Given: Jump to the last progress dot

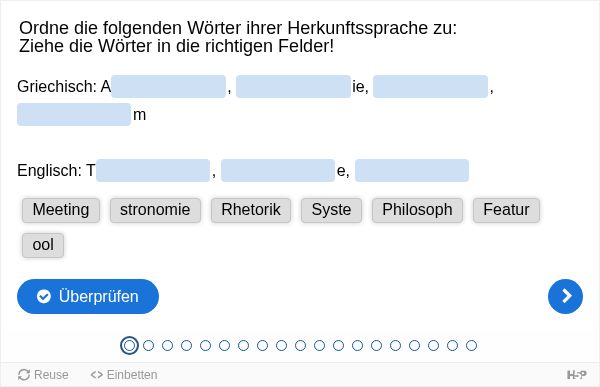Looking at the screenshot, I should click(x=471, y=345).
